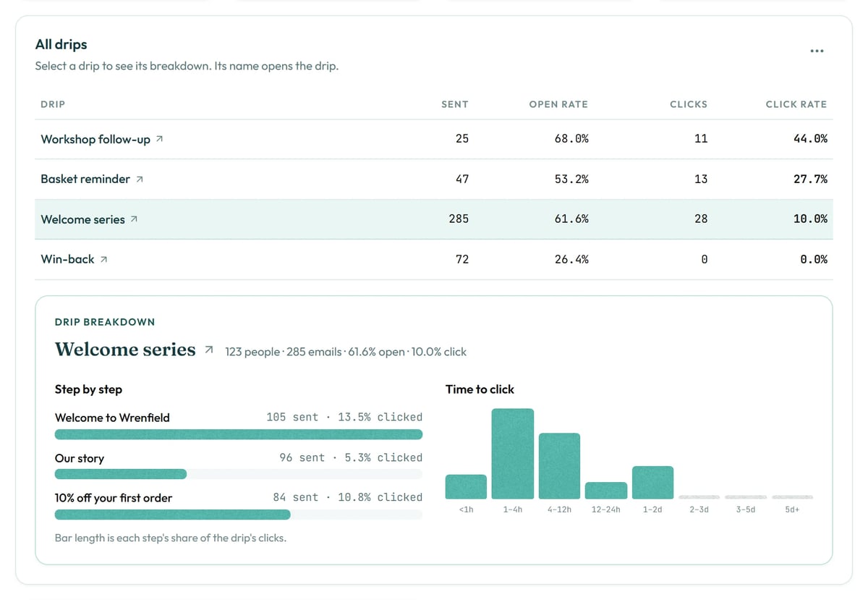Click the sent count 72

[x=462, y=259]
